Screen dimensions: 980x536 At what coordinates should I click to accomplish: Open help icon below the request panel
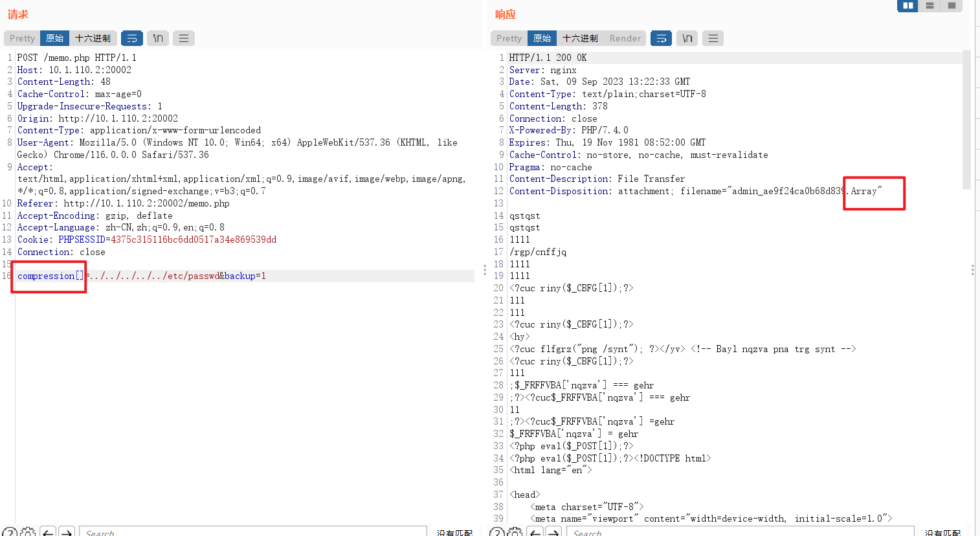(9, 532)
